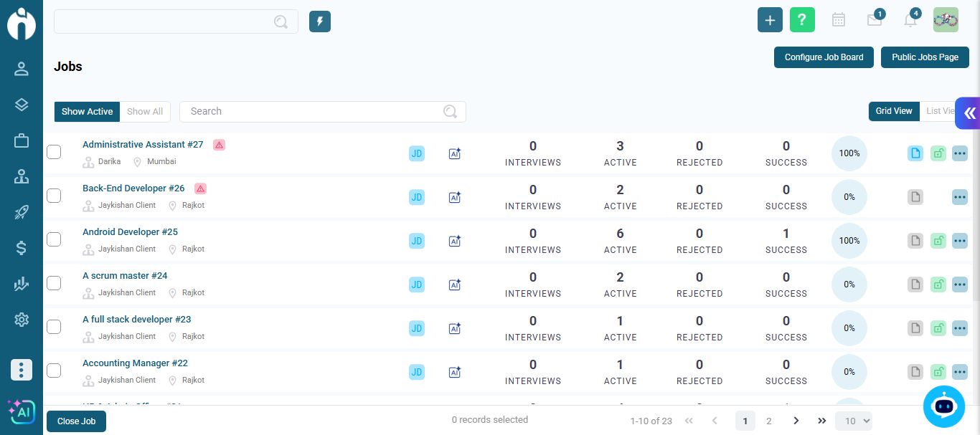Click the jobs Search input field

(312, 112)
